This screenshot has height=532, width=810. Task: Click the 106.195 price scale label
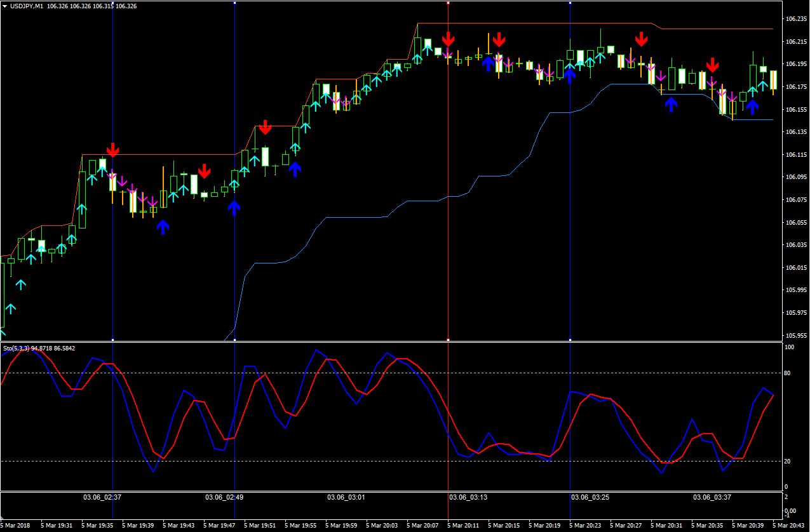pyautogui.click(x=795, y=64)
